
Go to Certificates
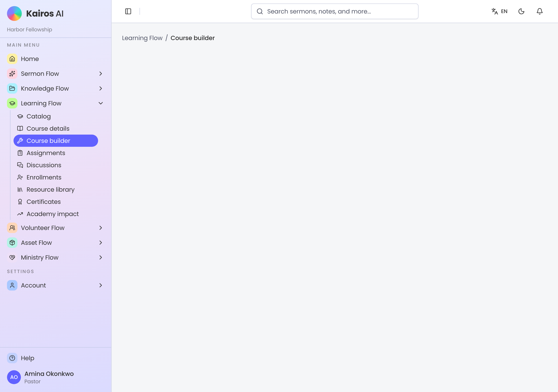(x=56, y=202)
